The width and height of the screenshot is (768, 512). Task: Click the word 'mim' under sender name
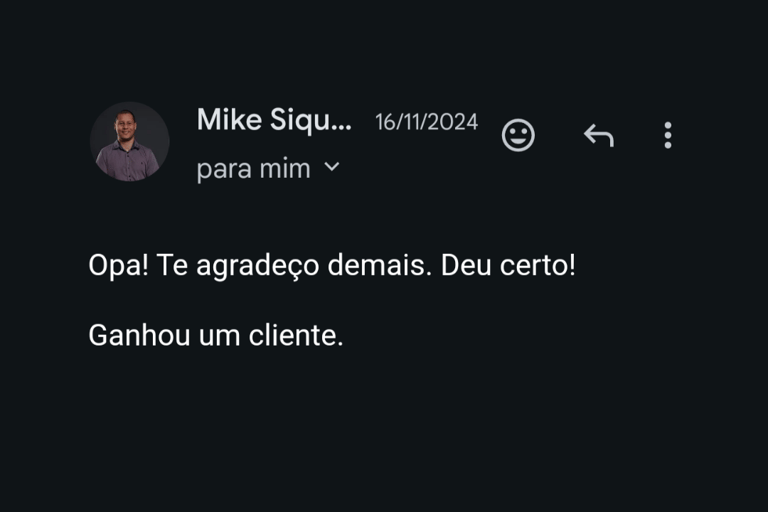pos(285,169)
